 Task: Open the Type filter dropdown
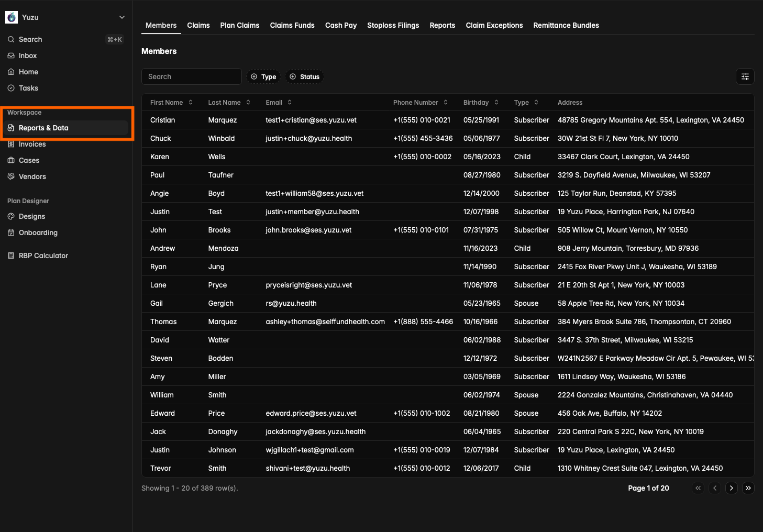coord(263,76)
